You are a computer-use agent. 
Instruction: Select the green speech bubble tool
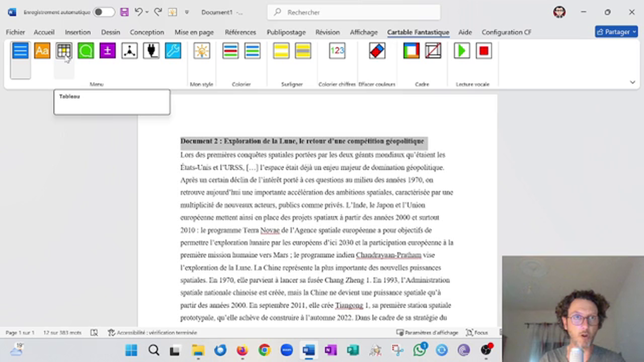point(85,50)
